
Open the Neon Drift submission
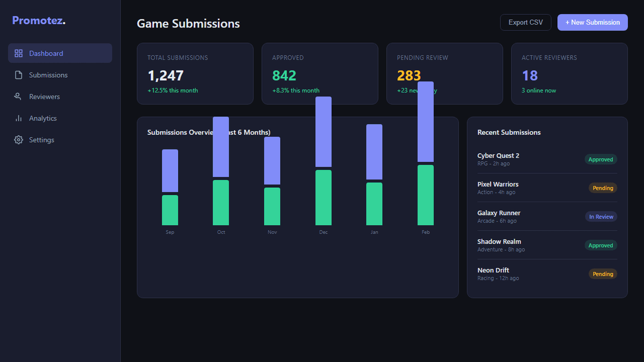point(547,274)
